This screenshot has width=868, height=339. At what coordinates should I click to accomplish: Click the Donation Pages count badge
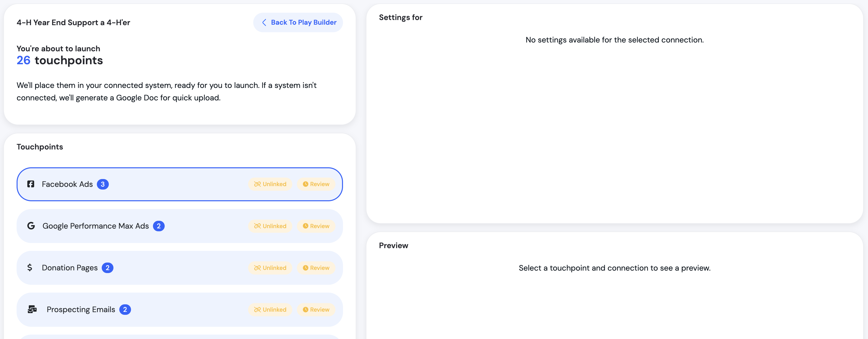pos(108,268)
